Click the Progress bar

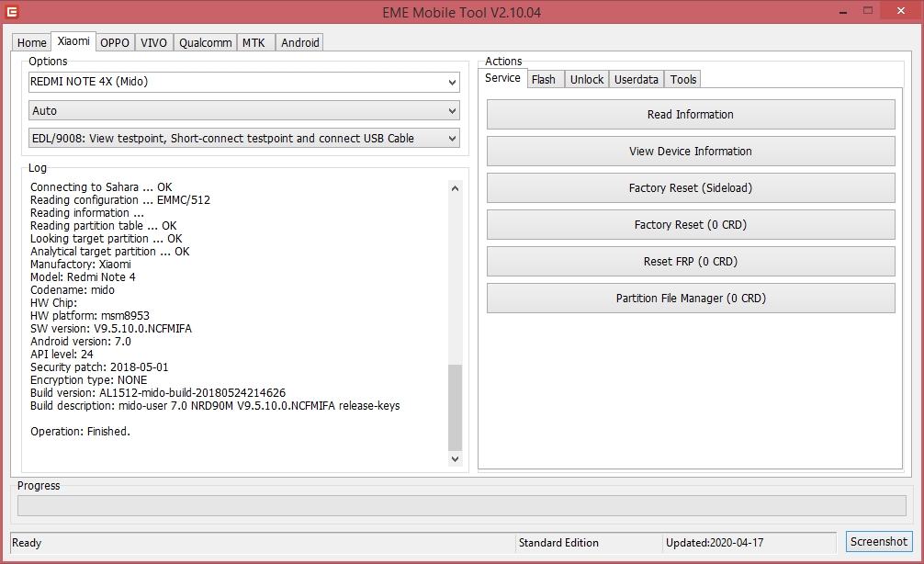[461, 505]
